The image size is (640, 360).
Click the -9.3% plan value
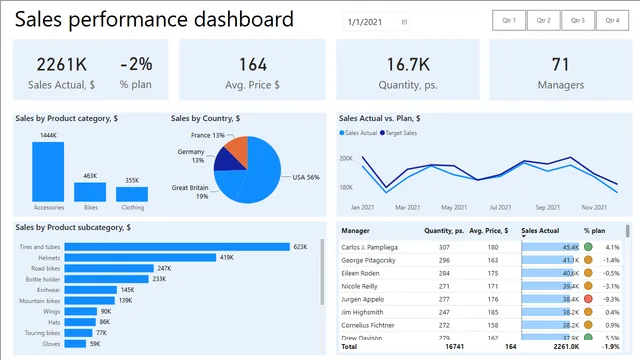click(x=612, y=299)
